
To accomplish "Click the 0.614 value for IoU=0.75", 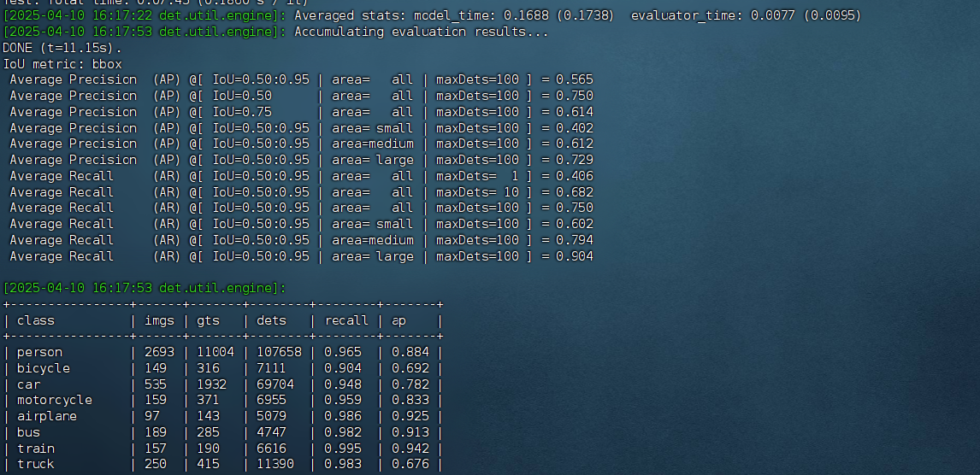I will click(575, 112).
